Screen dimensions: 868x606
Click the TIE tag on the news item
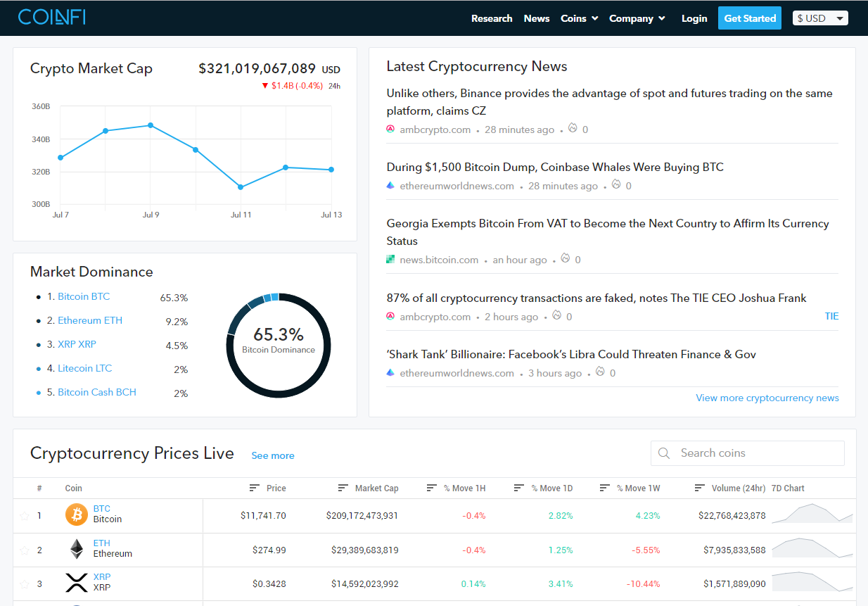831,316
